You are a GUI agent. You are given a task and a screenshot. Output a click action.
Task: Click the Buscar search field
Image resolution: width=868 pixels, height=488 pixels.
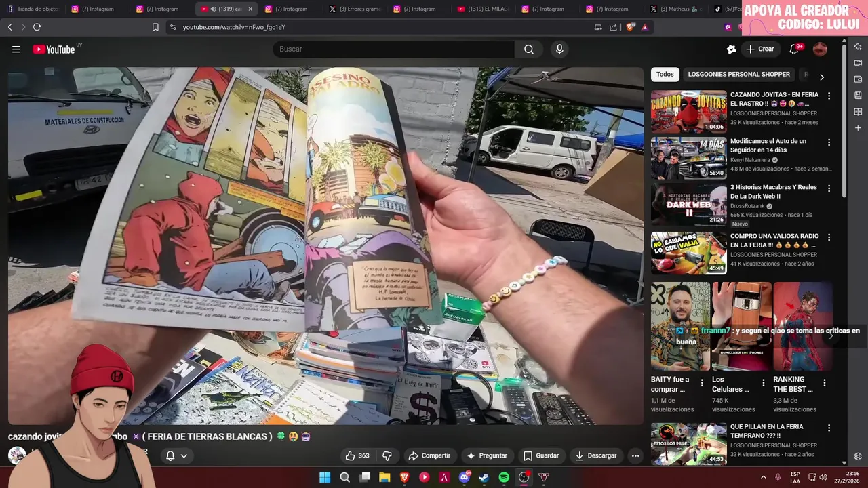393,49
